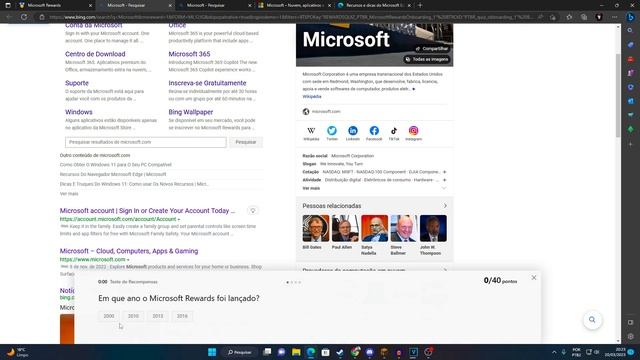Open the Wikipedia source link in description

(312, 97)
